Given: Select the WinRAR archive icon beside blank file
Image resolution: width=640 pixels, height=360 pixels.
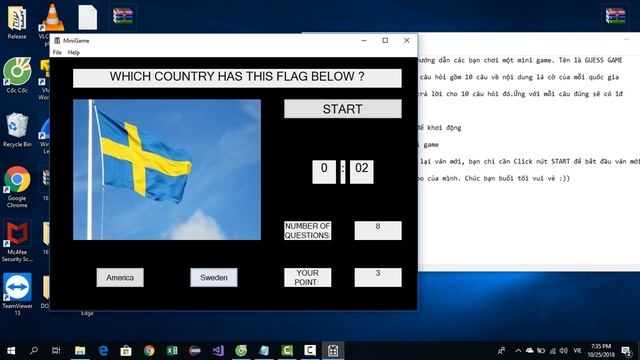Looking at the screenshot, I should pos(123,16).
